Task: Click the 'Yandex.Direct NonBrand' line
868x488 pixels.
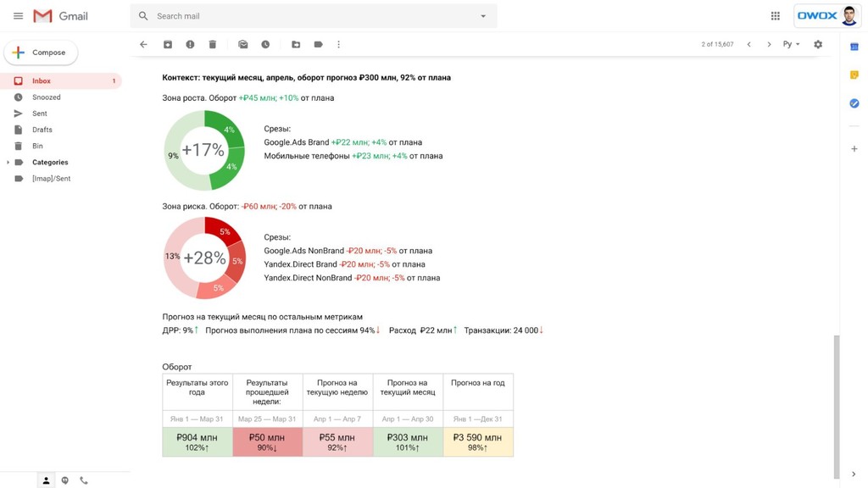Action: click(x=352, y=278)
